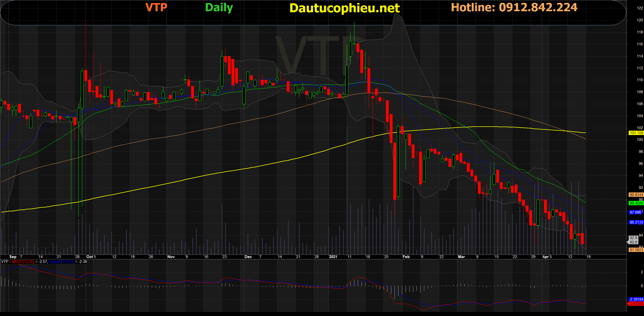This screenshot has width=644, height=316.
Task: Click the blue -2.39184 signal value tag
Action: (x=636, y=299)
